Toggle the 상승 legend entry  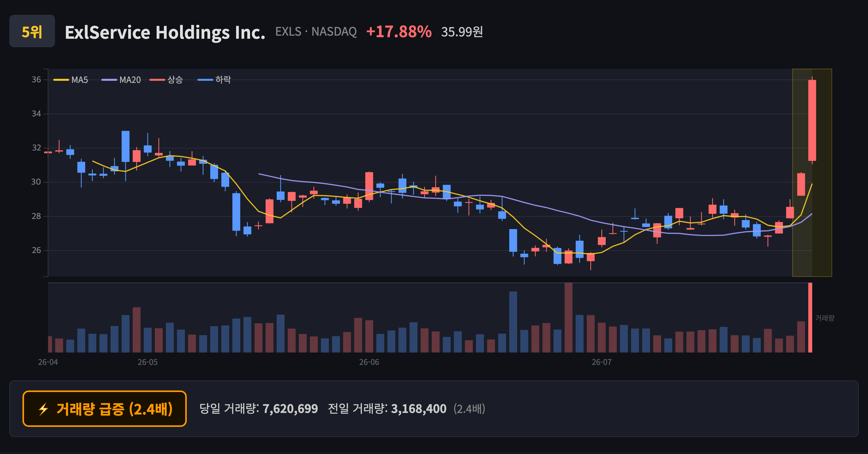(x=166, y=80)
